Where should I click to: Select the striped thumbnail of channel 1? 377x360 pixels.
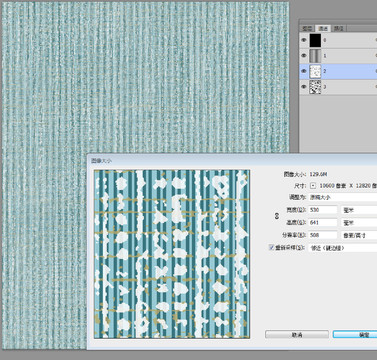click(315, 56)
